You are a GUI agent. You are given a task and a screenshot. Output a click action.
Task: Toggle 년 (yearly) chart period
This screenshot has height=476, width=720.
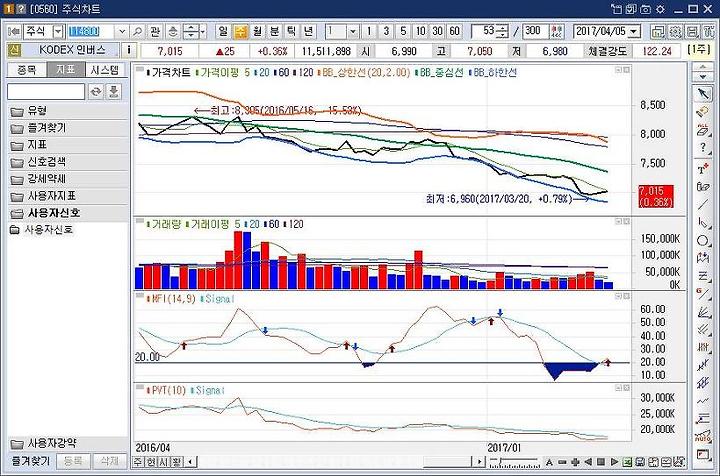309,31
